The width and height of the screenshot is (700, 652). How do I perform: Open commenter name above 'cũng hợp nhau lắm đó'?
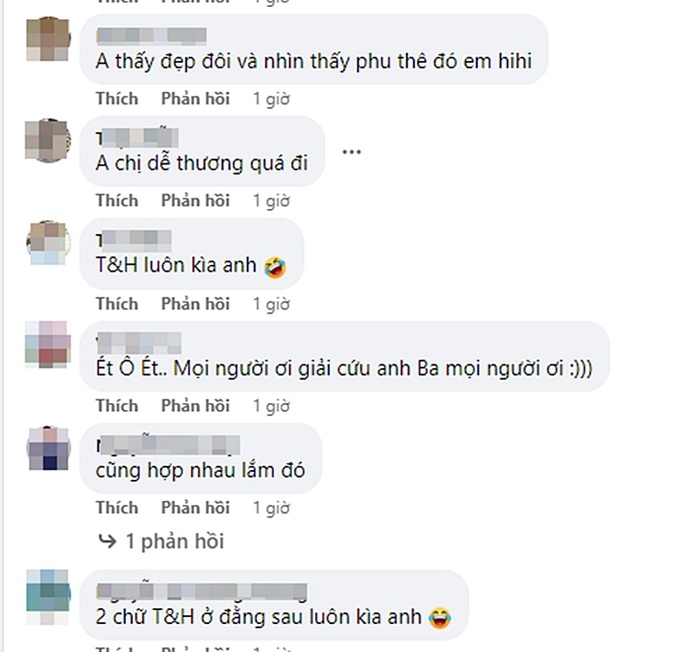[x=168, y=445]
